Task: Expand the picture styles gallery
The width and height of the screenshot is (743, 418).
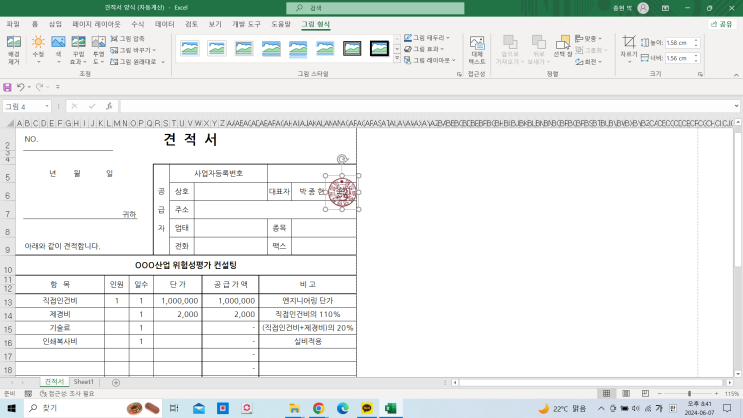Action: tap(397, 59)
